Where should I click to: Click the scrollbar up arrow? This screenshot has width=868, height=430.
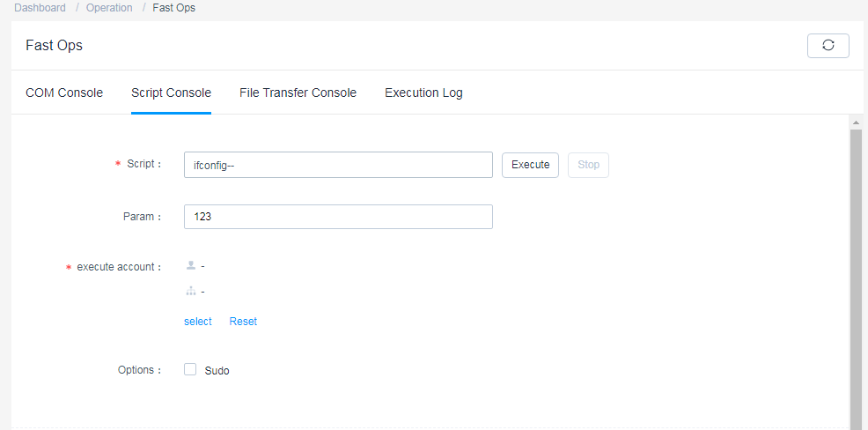[x=856, y=122]
